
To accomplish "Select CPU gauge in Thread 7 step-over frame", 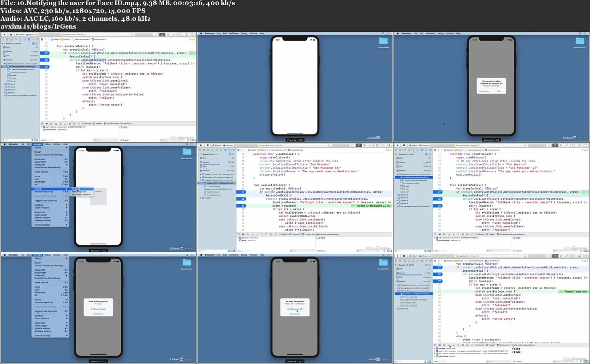I will [414, 269].
